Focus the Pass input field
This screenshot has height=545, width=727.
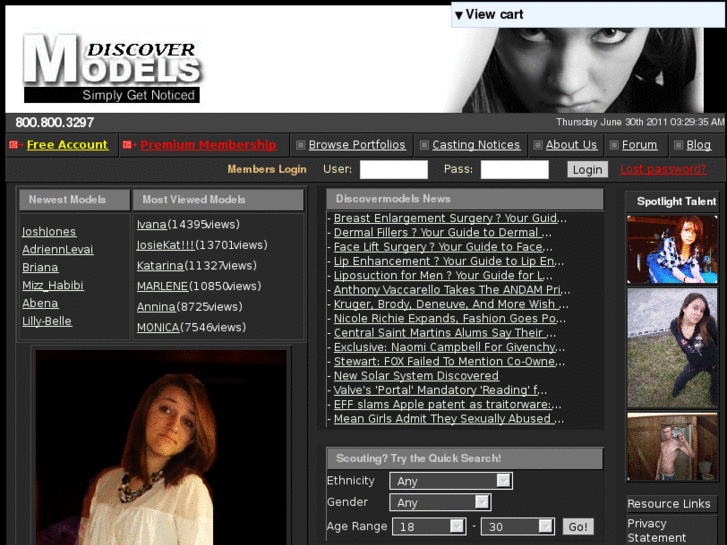(515, 169)
